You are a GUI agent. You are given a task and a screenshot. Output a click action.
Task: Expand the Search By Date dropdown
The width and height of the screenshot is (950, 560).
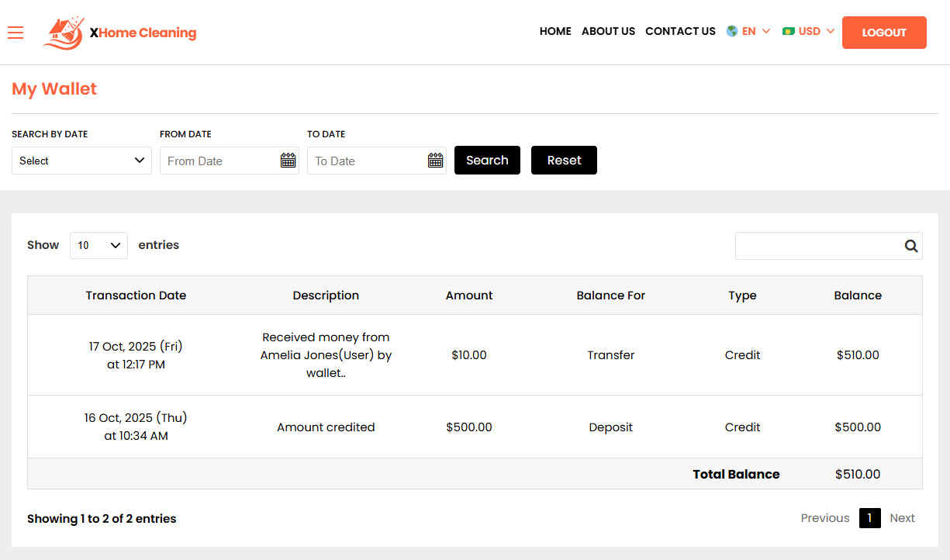click(81, 161)
